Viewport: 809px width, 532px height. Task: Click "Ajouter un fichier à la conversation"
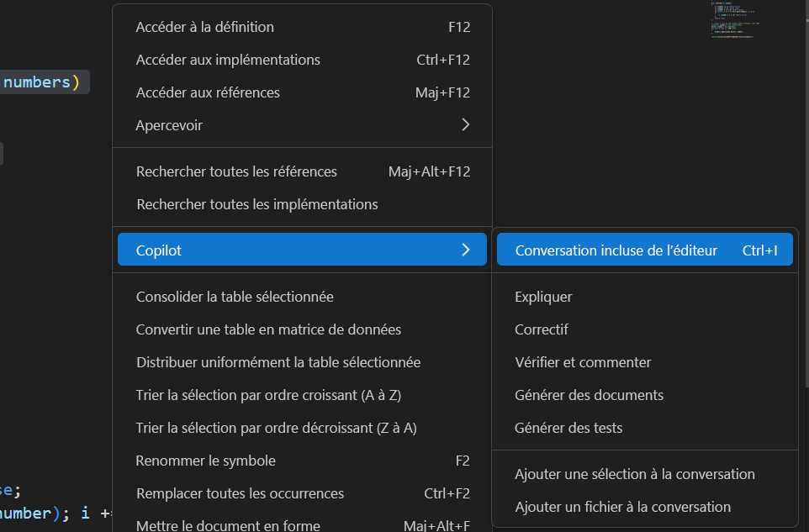click(622, 507)
